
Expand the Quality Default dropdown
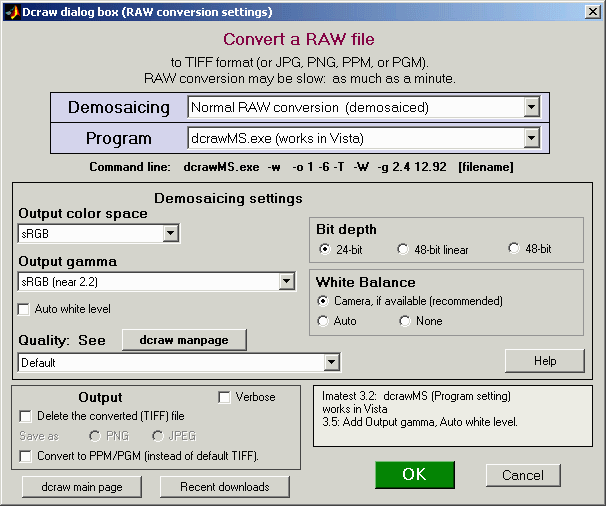331,363
